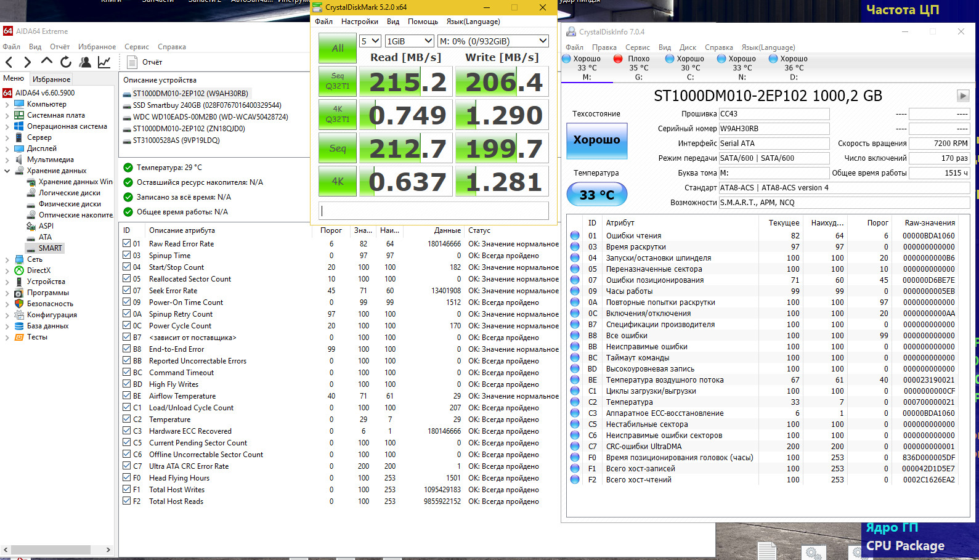Select Системная плата tree icon
979x560 pixels.
coord(19,115)
